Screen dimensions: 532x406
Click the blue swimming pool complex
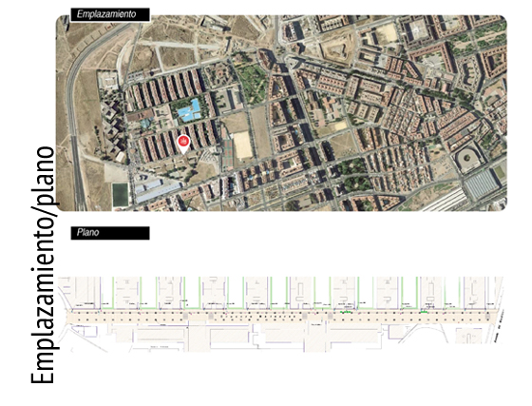click(x=189, y=111)
